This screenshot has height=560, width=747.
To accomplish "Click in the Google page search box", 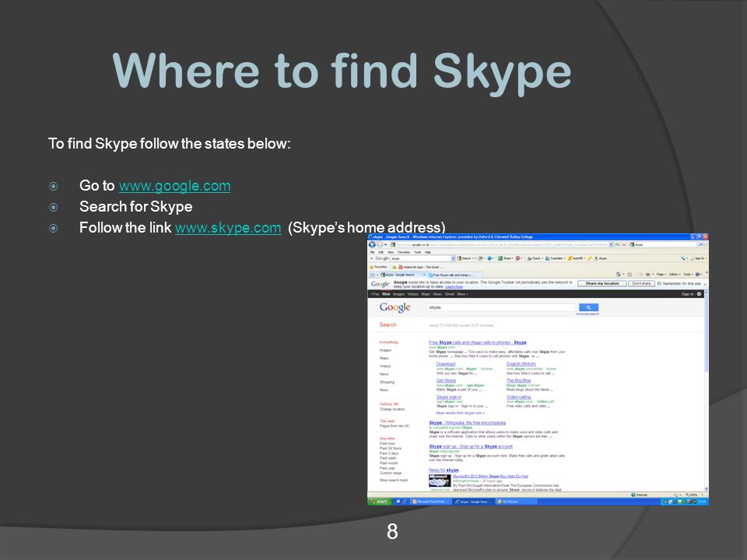I will click(501, 308).
